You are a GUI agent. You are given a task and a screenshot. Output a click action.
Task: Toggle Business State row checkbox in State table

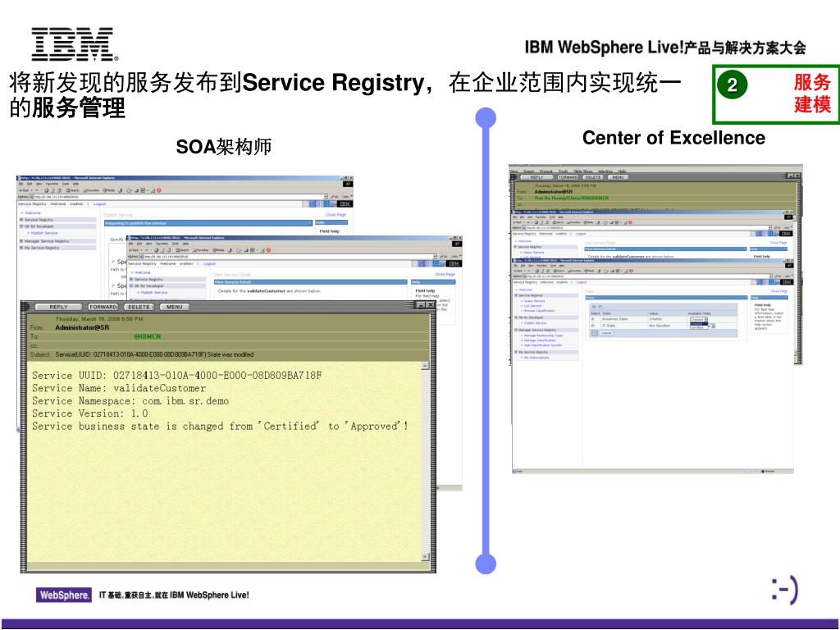[x=593, y=319]
